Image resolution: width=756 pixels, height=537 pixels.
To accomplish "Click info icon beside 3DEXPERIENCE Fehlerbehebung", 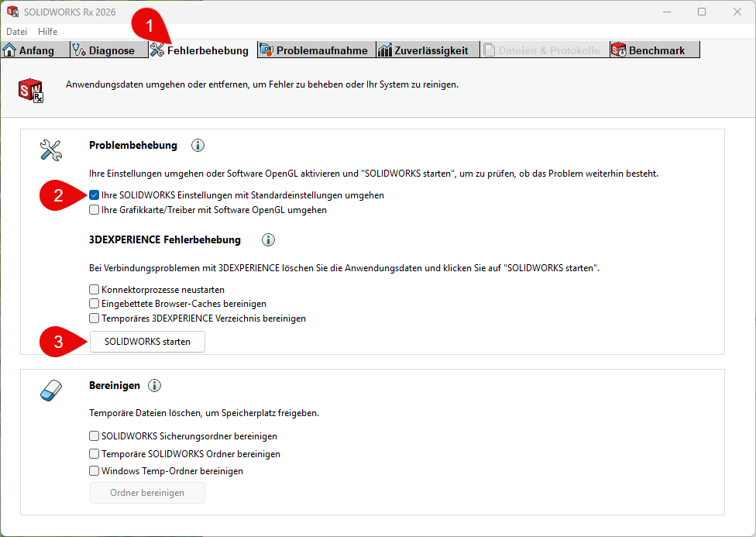I will pyautogui.click(x=269, y=240).
